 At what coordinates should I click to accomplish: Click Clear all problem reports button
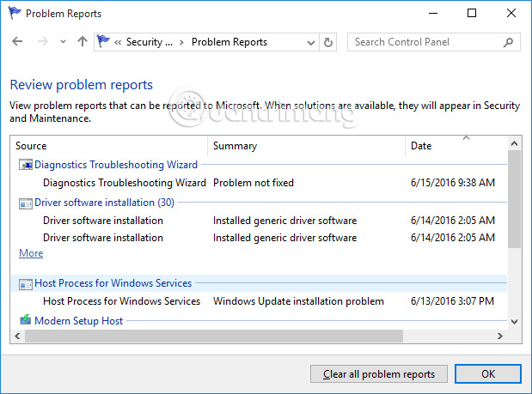click(379, 374)
